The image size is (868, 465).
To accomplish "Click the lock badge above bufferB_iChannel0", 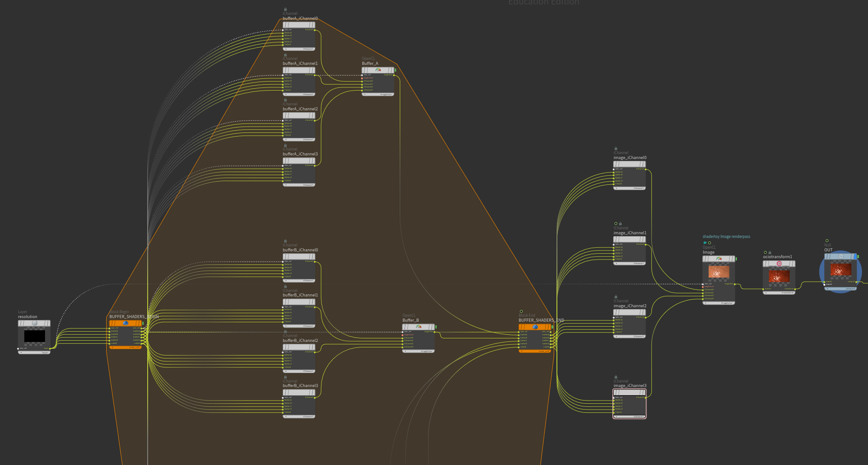I will click(x=285, y=241).
